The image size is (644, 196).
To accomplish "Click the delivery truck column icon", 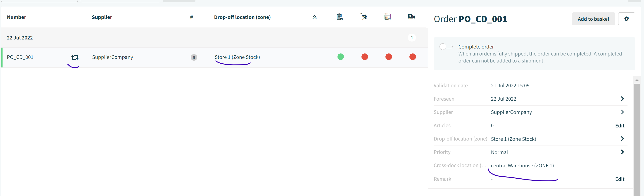I will pos(411,17).
